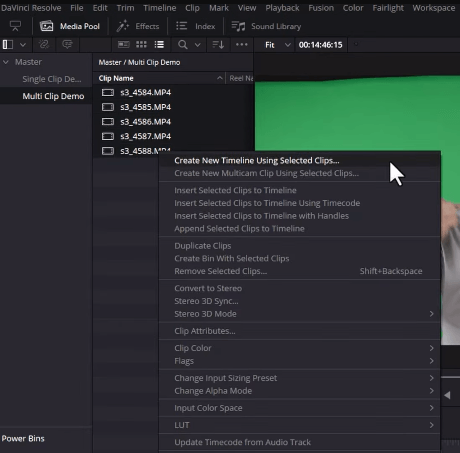Click the media pool search magnifier
Screen dimensions: 460x453
(x=183, y=45)
